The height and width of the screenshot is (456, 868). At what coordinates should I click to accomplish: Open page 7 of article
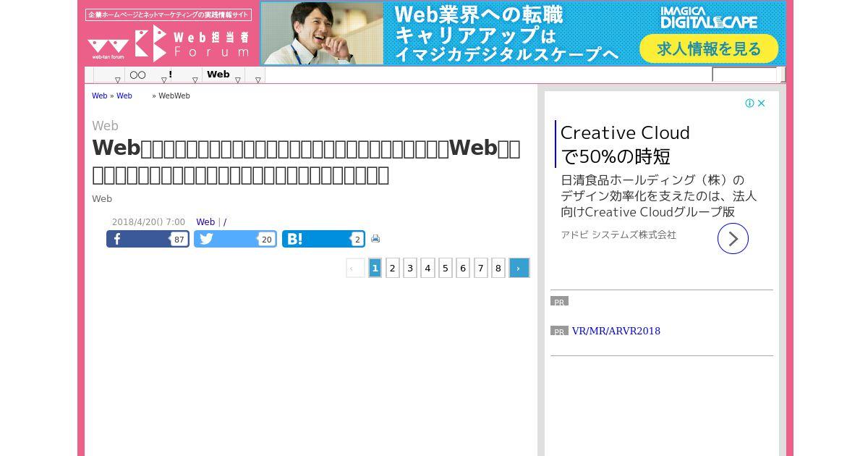pos(481,268)
